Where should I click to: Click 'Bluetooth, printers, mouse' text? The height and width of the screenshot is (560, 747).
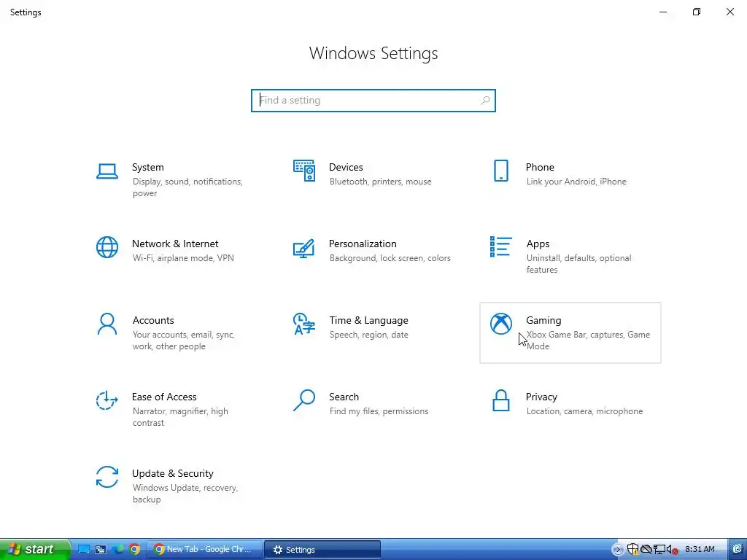coord(380,182)
